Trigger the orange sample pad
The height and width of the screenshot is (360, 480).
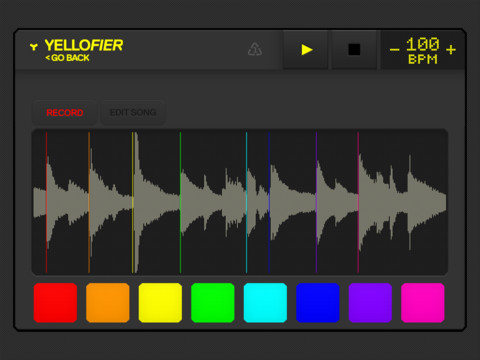[108, 303]
